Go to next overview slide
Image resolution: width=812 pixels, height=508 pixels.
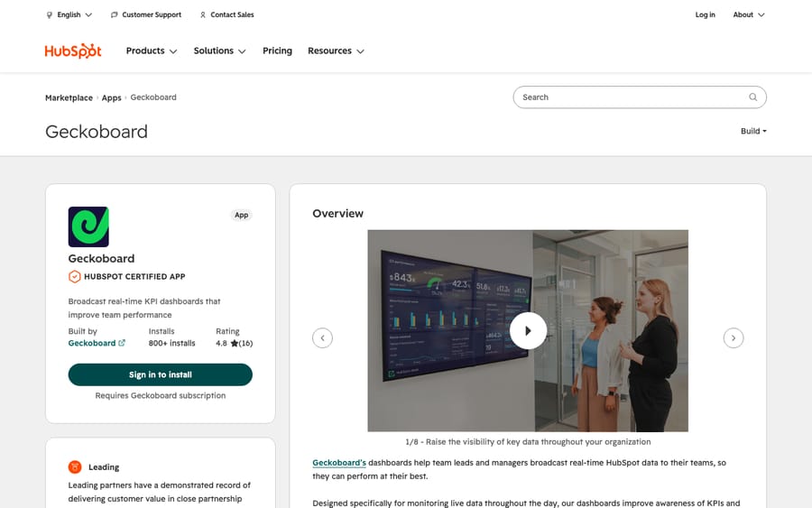(734, 338)
